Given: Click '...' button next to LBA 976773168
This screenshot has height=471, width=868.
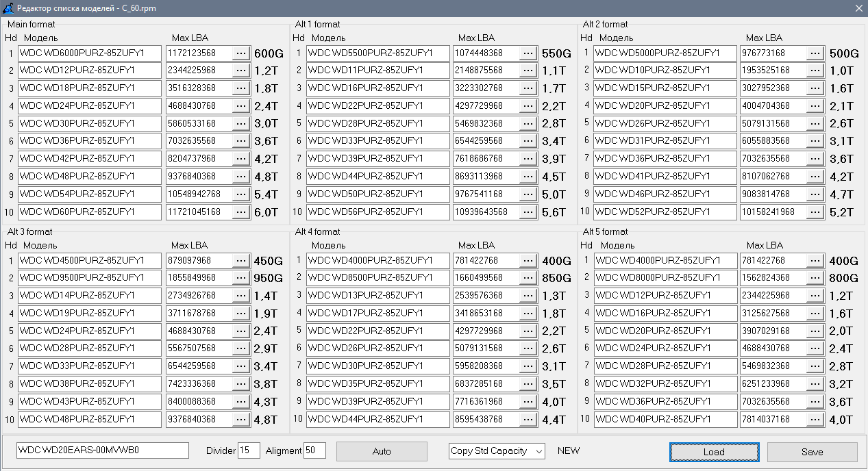Looking at the screenshot, I should [815, 53].
